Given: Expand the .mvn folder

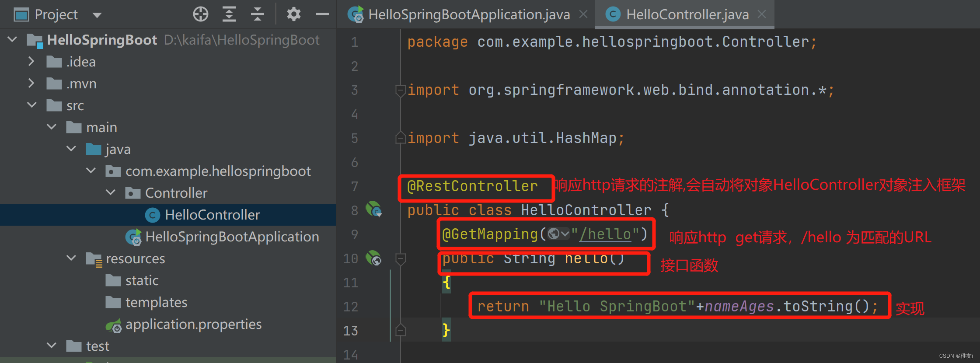Looking at the screenshot, I should (x=31, y=83).
